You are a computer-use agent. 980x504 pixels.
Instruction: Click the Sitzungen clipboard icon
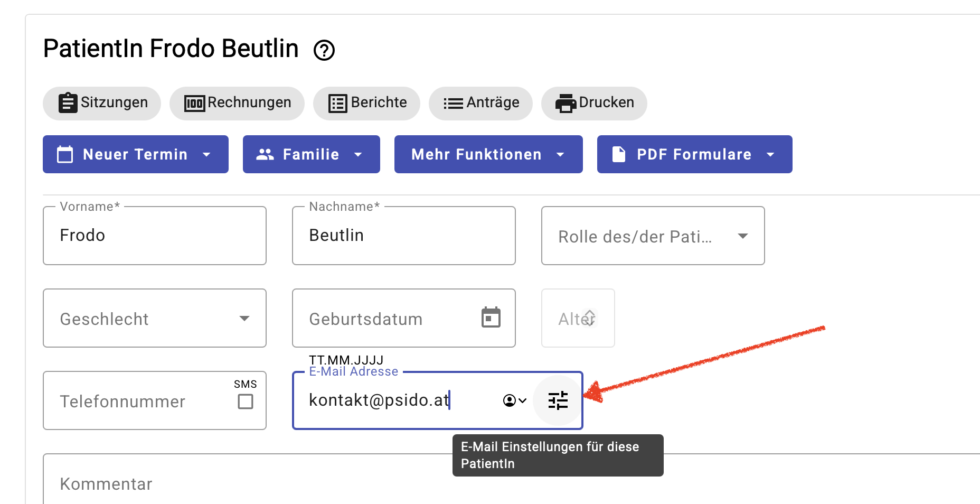click(x=68, y=102)
